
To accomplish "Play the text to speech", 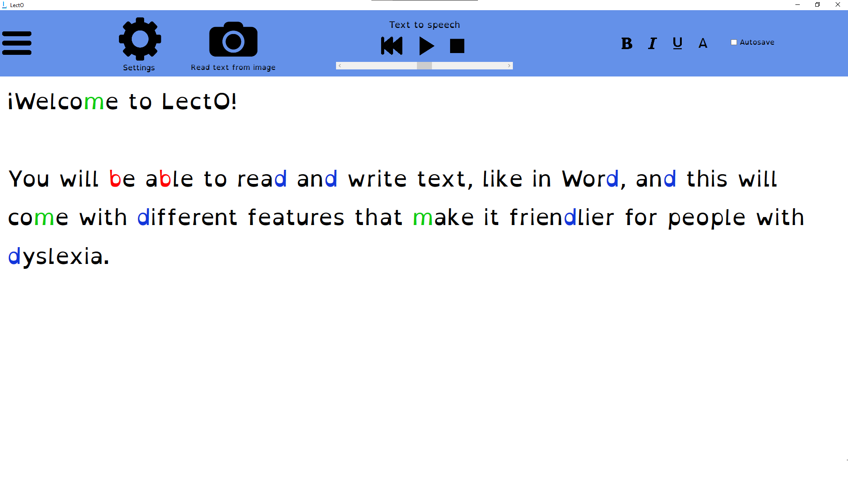I will (x=426, y=46).
